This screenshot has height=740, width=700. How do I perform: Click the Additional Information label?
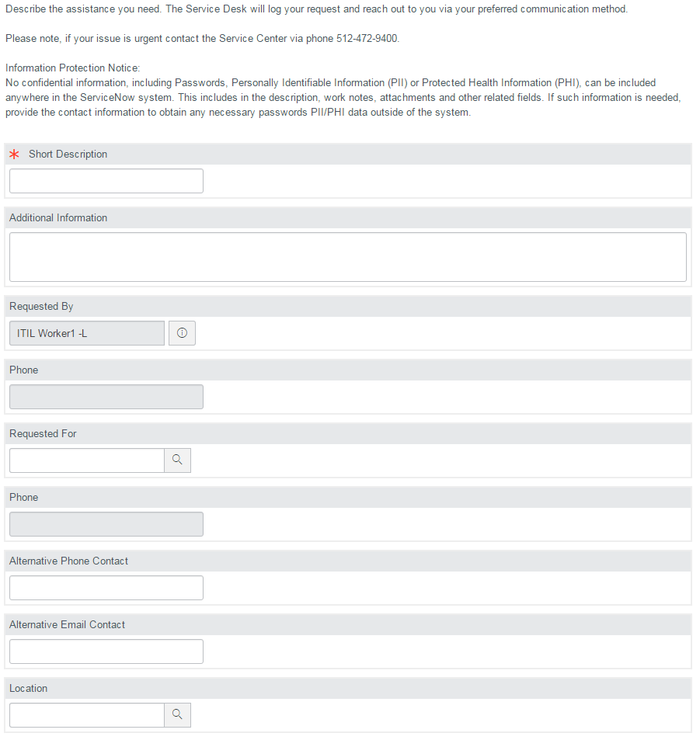(x=58, y=218)
